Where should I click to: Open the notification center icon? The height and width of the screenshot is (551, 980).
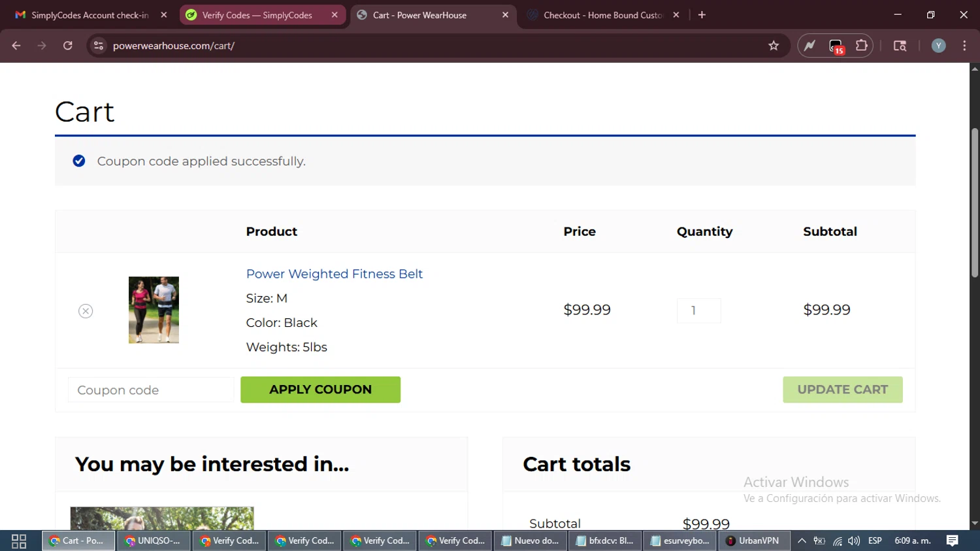click(x=952, y=541)
